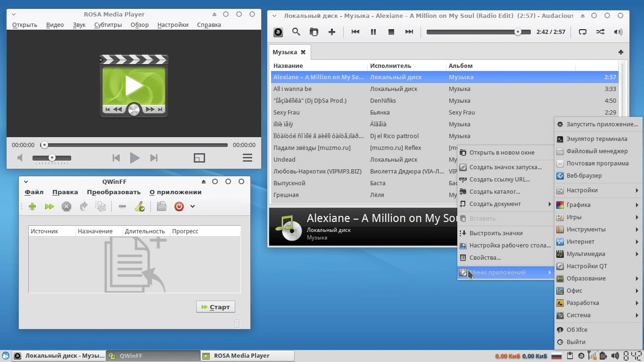
Task: Click the network signal tray icon
Action: (592, 356)
